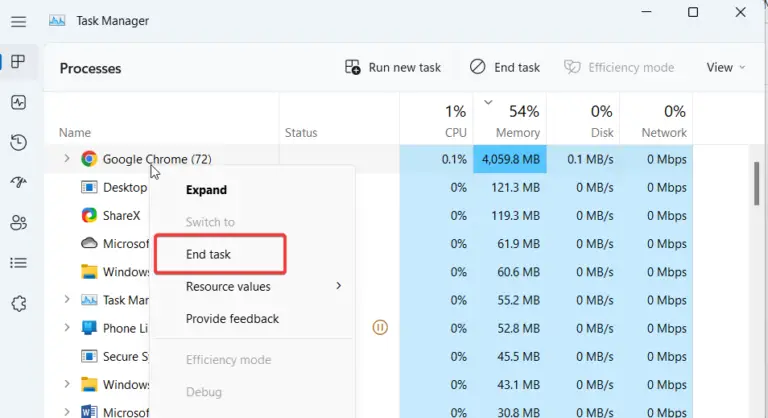The image size is (768, 418).
Task: Select the Processes icon in sidebar
Action: tap(18, 62)
